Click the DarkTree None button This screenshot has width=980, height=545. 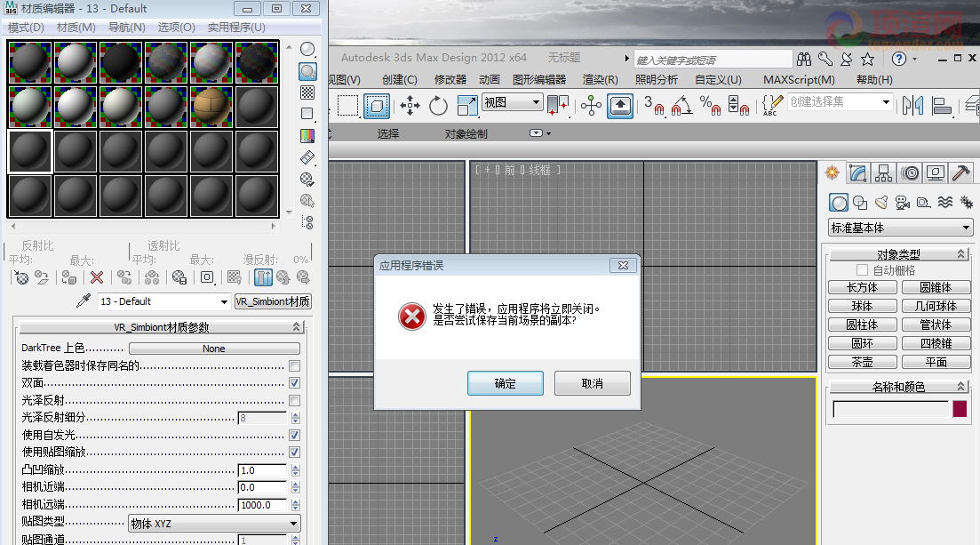point(214,349)
